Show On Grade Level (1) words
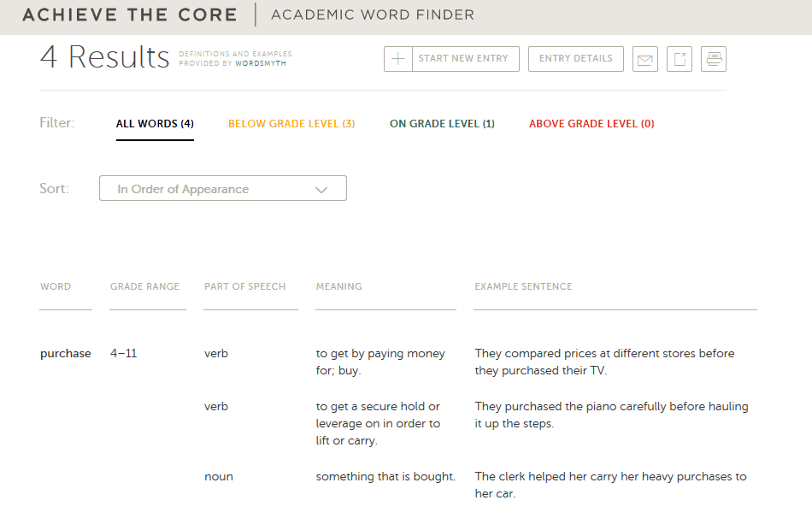812x518 pixels. (442, 124)
